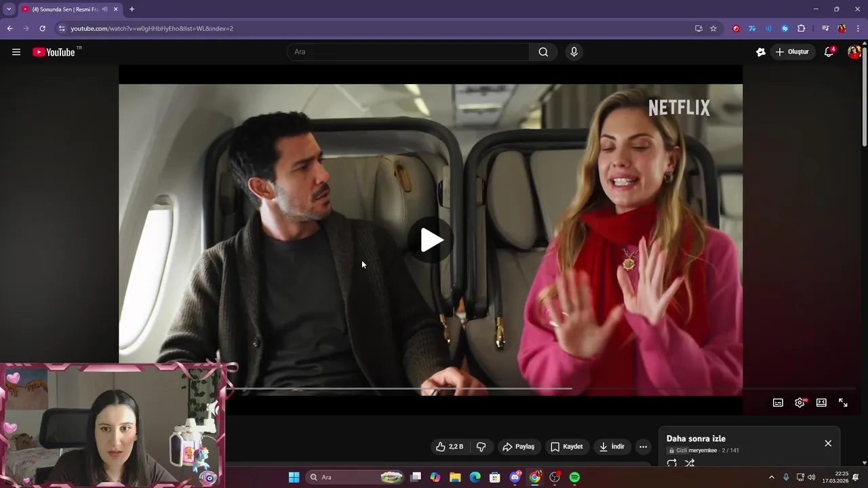Play the video with the center play button
Image resolution: width=868 pixels, height=488 pixels.
click(x=431, y=240)
